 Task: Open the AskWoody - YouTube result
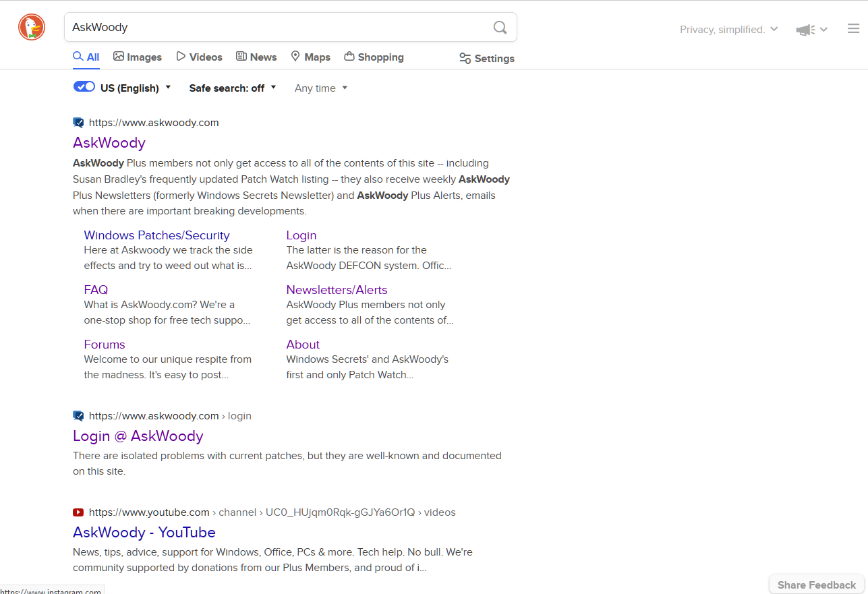click(x=144, y=532)
